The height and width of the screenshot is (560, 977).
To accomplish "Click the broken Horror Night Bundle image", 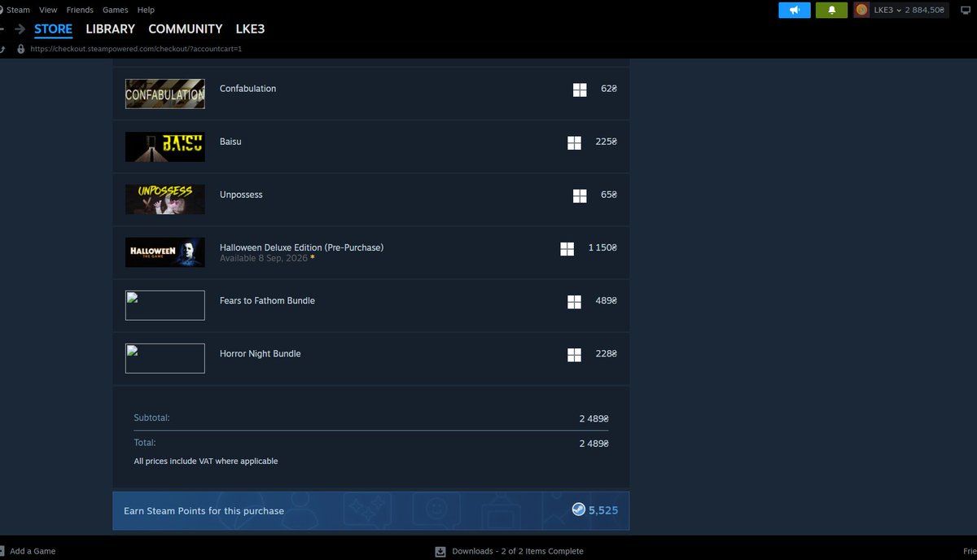I will coord(165,358).
